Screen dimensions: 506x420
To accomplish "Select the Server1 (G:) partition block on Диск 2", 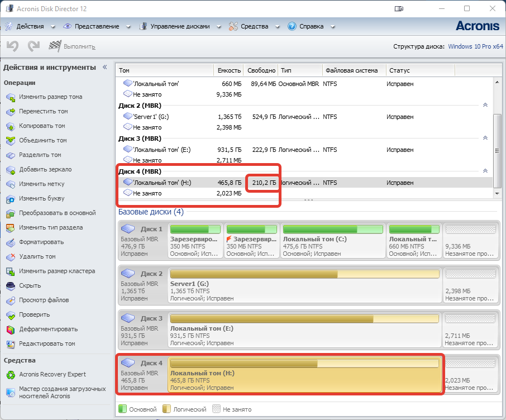I will coord(304,285).
